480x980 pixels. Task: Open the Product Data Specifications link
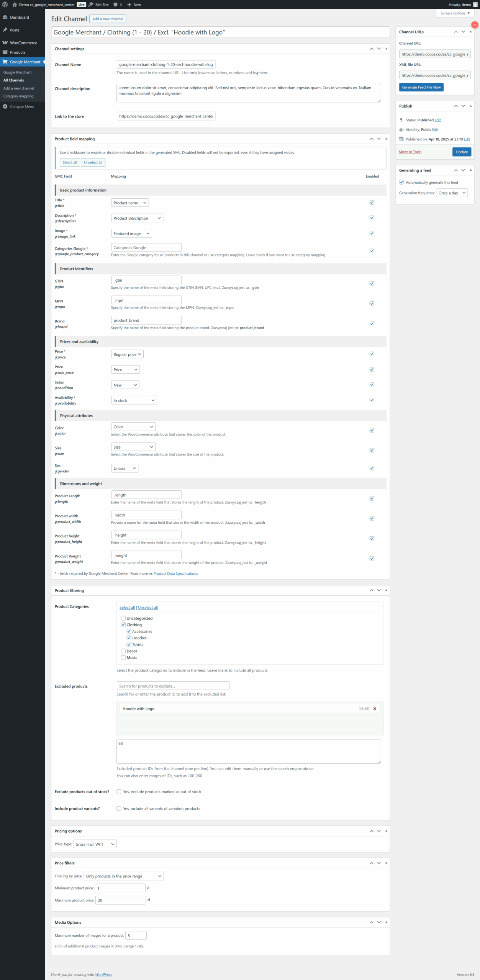(x=175, y=573)
